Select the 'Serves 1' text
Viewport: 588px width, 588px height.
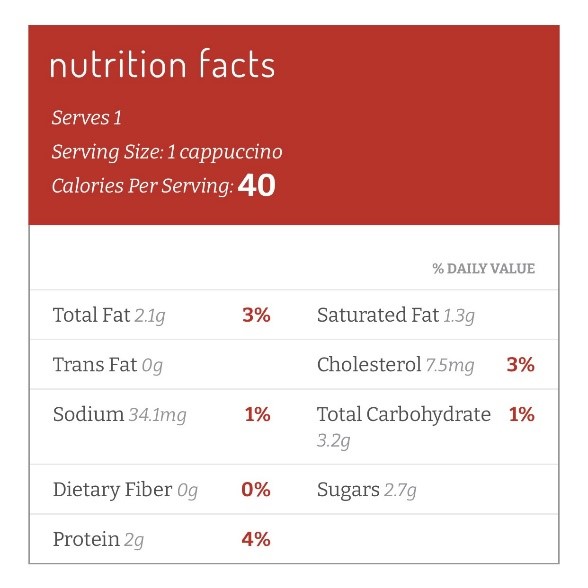pyautogui.click(x=87, y=118)
